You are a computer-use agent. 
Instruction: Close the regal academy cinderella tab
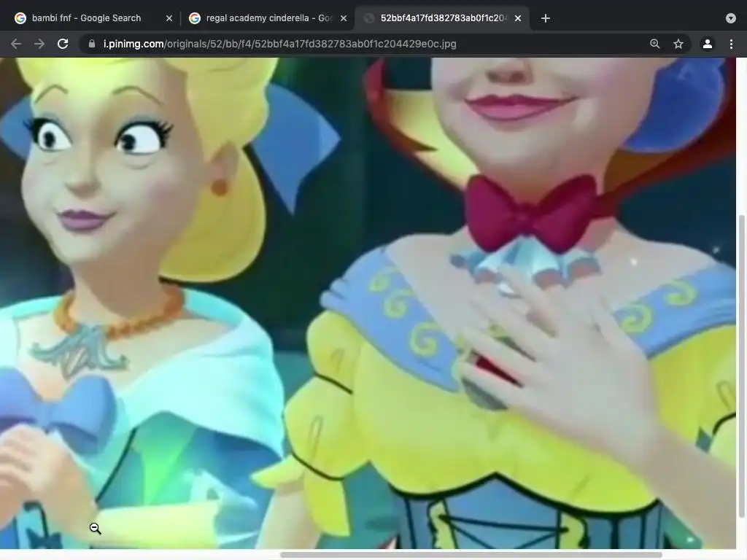pos(344,18)
